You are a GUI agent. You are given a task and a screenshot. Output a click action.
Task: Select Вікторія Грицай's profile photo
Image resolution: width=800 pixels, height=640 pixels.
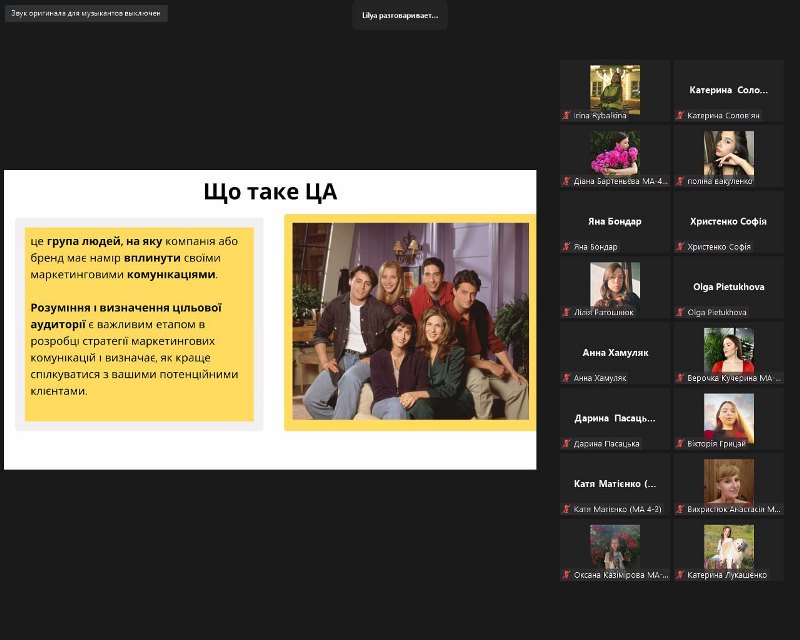[729, 416]
